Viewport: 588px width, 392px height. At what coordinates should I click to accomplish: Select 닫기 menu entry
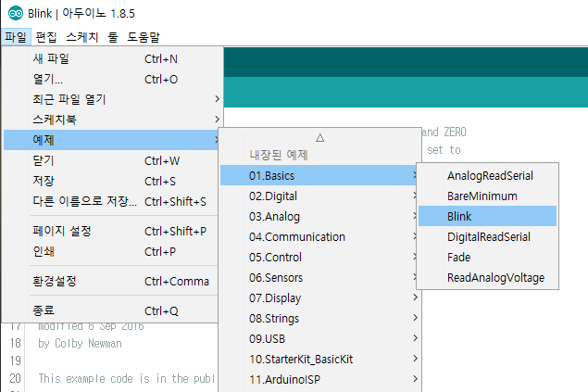110,160
